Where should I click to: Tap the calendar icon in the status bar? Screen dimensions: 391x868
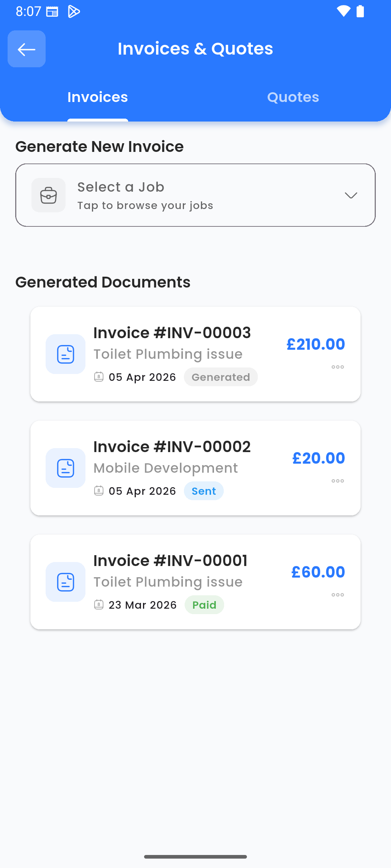click(x=52, y=12)
